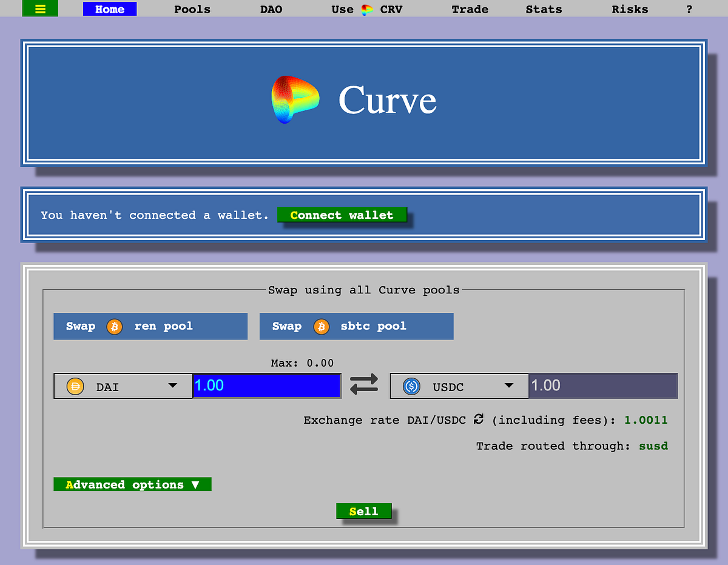
Task: Click the Curve logo banner
Action: click(364, 101)
